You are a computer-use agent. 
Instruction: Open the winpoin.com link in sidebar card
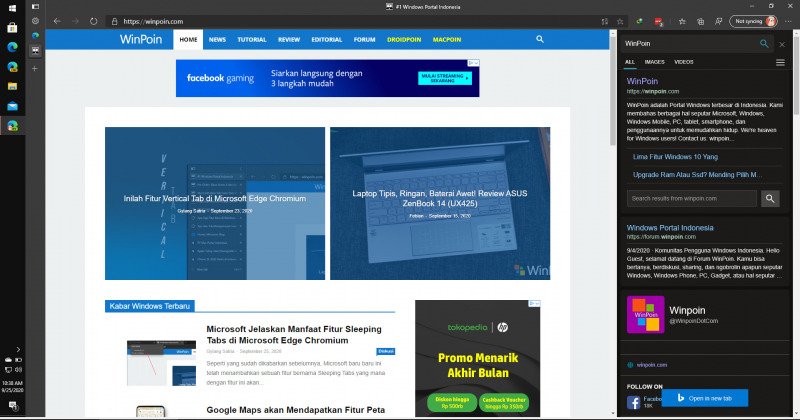652,365
